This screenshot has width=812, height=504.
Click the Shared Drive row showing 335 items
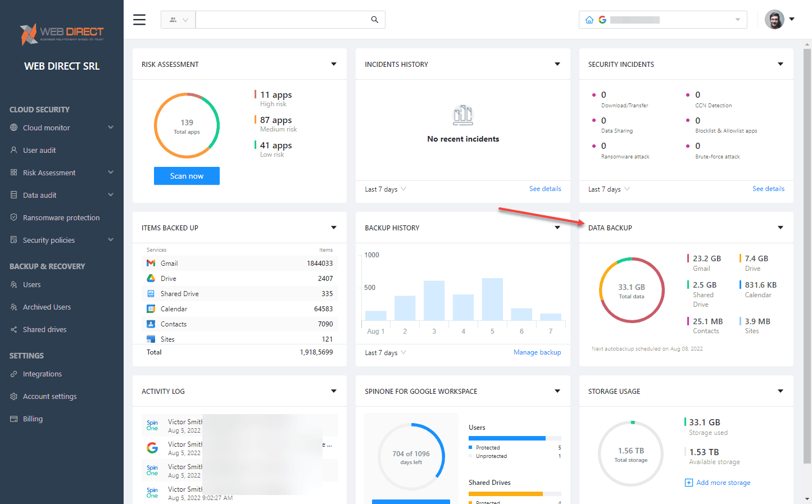coord(239,293)
